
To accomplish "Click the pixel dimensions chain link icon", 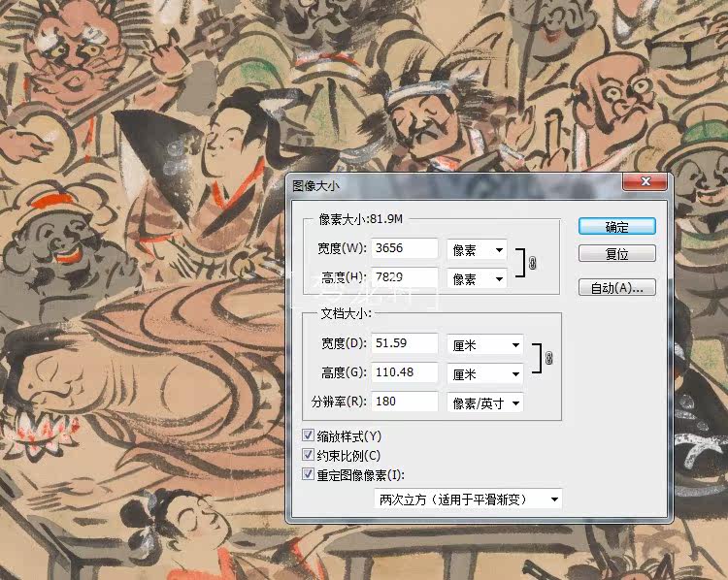I will pyautogui.click(x=533, y=264).
